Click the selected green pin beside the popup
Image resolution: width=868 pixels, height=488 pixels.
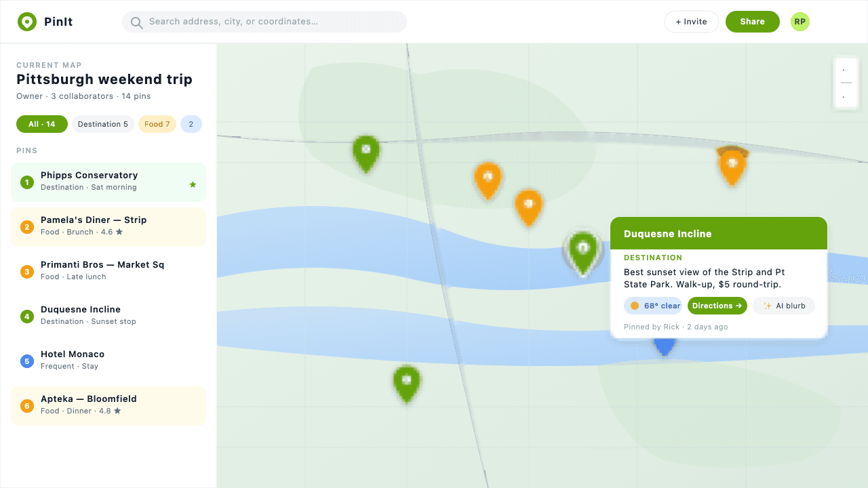583,251
